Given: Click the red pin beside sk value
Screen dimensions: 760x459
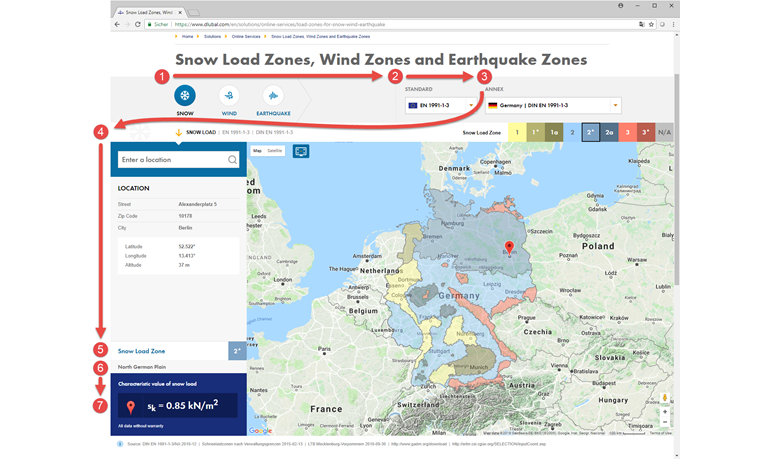Looking at the screenshot, I should click(130, 407).
